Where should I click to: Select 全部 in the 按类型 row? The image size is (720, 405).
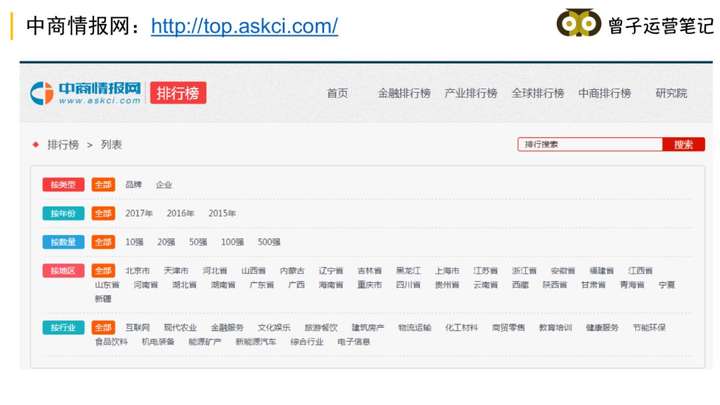(103, 185)
